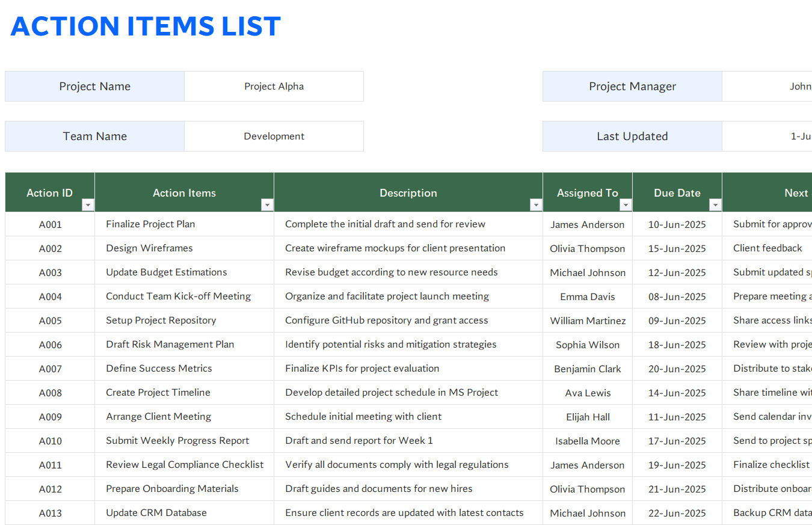Viewport: 812px width, 525px height.
Task: Select description 'Draft and send report for Week 1'
Action: click(408, 441)
